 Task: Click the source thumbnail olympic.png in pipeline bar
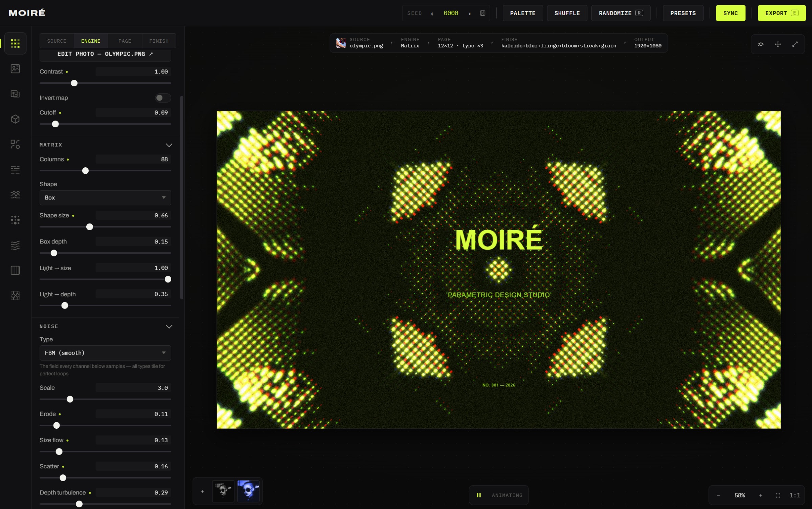click(341, 43)
